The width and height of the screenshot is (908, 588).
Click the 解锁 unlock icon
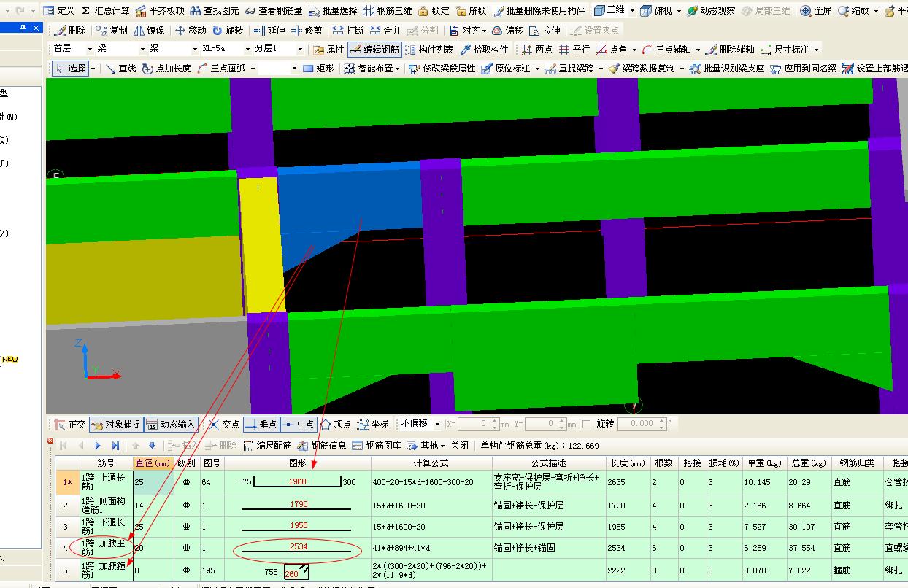(x=471, y=11)
